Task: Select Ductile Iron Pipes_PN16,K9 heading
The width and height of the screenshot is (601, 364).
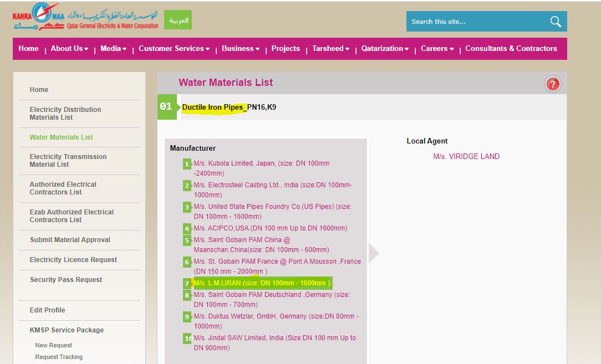Action: pos(229,107)
